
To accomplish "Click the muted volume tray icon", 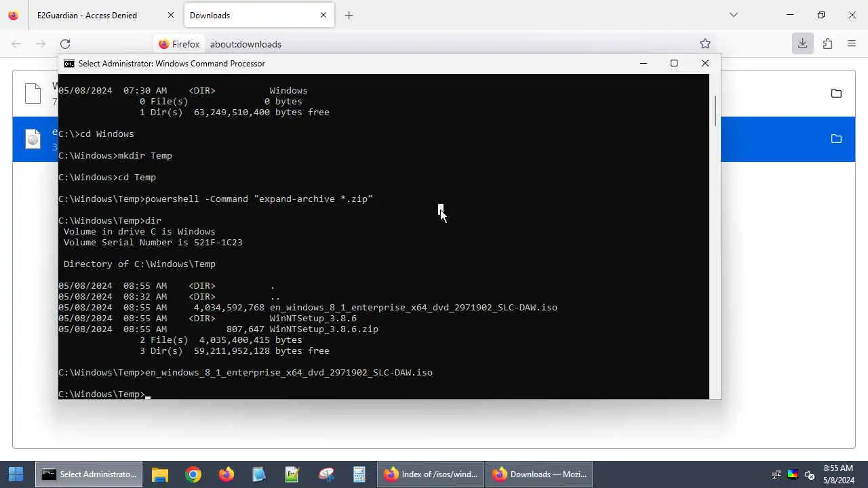I will (x=809, y=474).
